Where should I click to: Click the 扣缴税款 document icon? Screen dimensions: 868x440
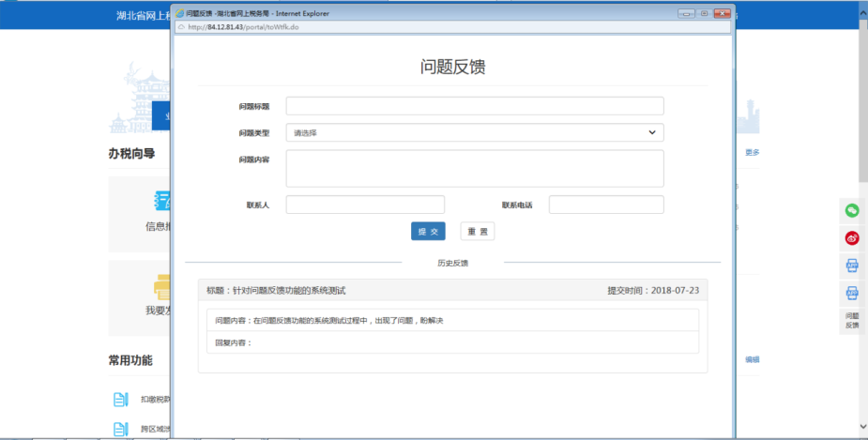tap(121, 401)
